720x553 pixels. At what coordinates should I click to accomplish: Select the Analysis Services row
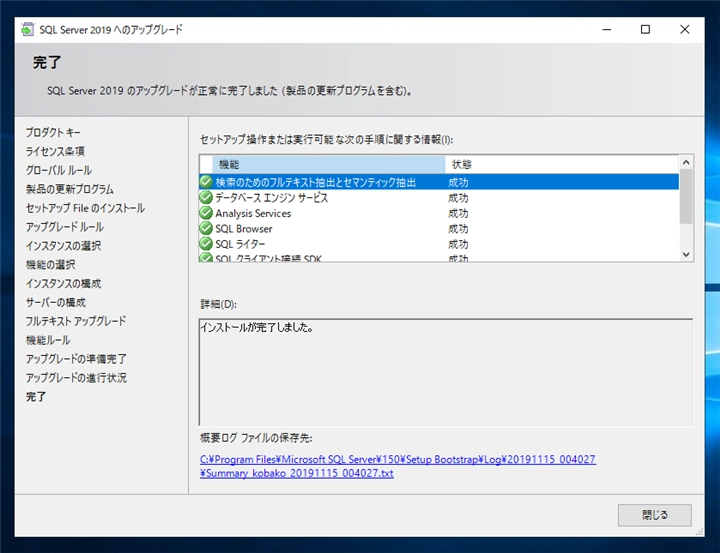[x=439, y=213]
